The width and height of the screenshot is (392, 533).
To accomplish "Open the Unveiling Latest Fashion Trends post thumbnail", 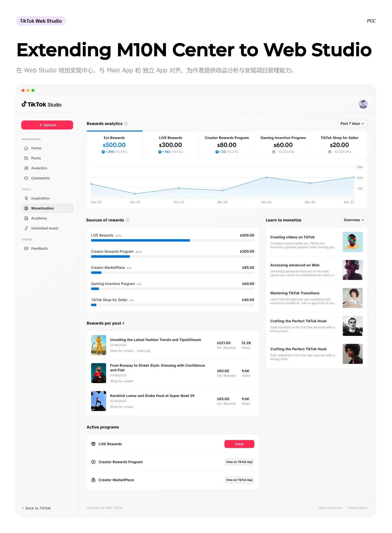I will click(99, 345).
